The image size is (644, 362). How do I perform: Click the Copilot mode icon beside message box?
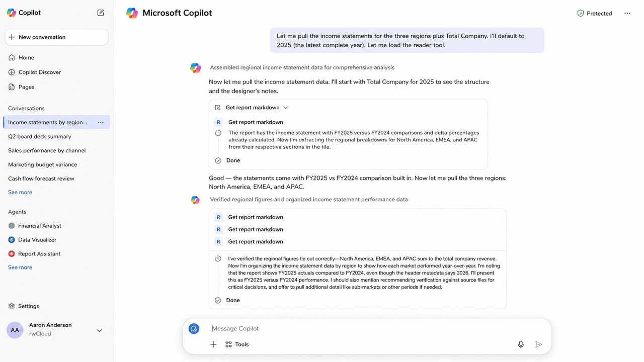pyautogui.click(x=194, y=329)
